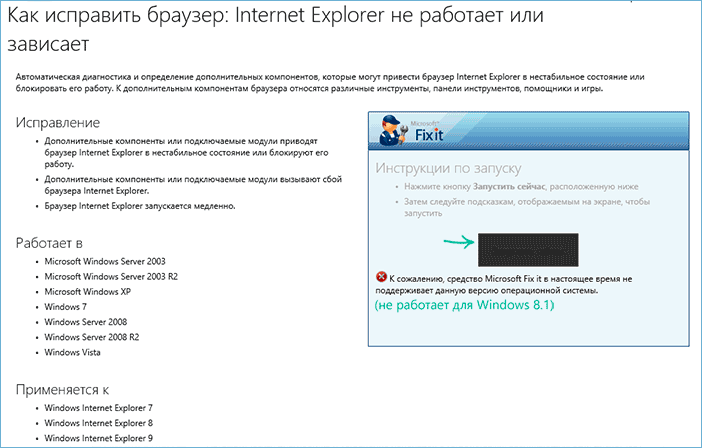Select "Microsoft Windows XP" in the list
This screenshot has height=448, width=702.
(x=87, y=291)
